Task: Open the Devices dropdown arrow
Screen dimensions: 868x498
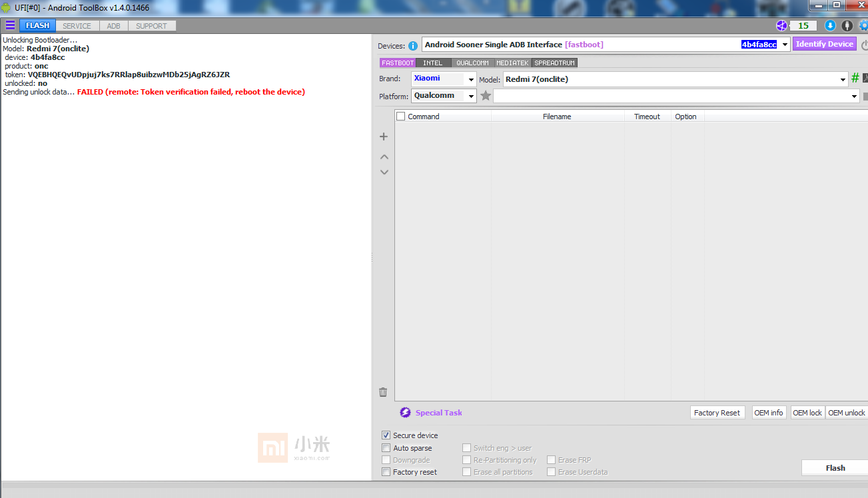Action: point(785,45)
